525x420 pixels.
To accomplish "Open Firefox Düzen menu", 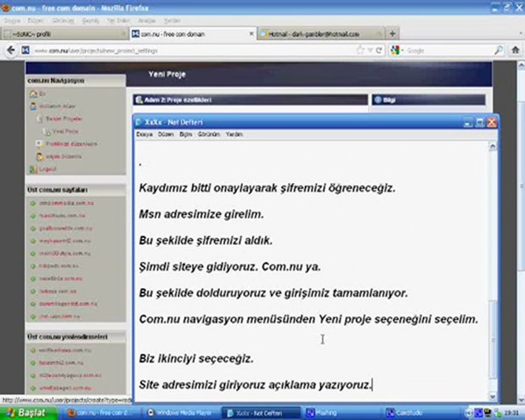I will (x=36, y=21).
